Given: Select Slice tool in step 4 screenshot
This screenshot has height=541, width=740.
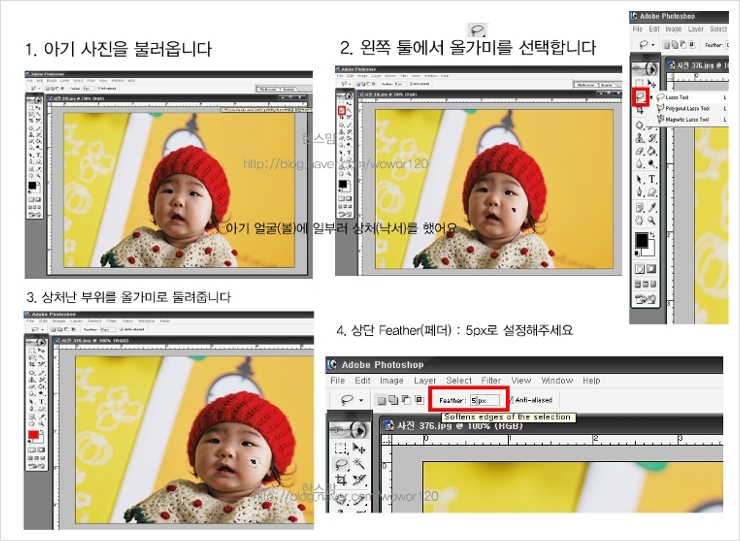Looking at the screenshot, I should (359, 479).
